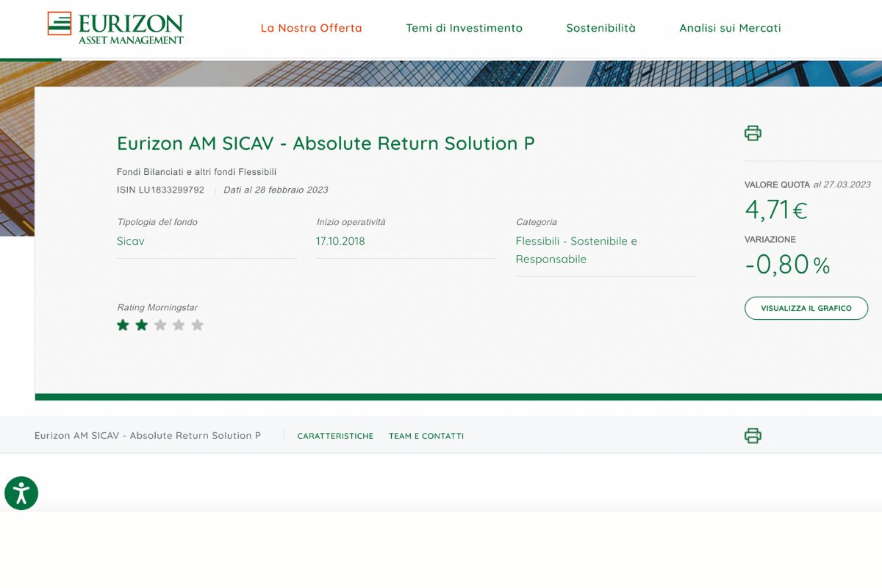Click the print icon in the bottom sticky bar

[x=752, y=435]
